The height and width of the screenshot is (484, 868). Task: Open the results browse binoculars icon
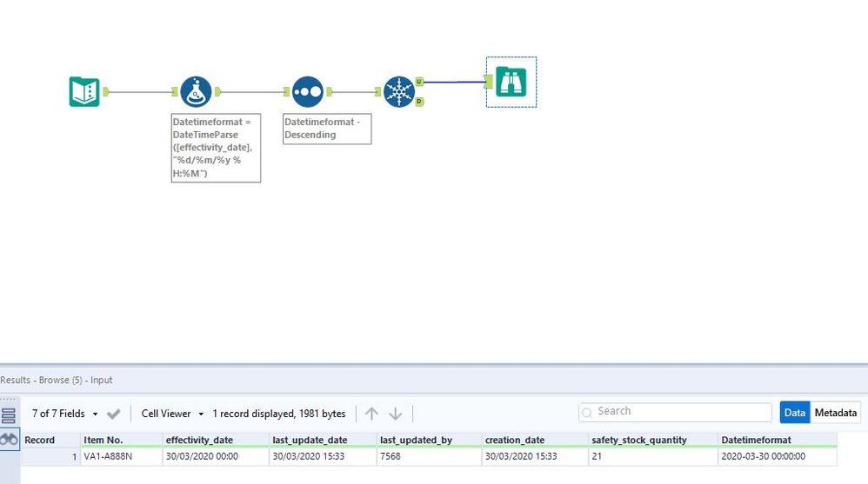pyautogui.click(x=9, y=440)
